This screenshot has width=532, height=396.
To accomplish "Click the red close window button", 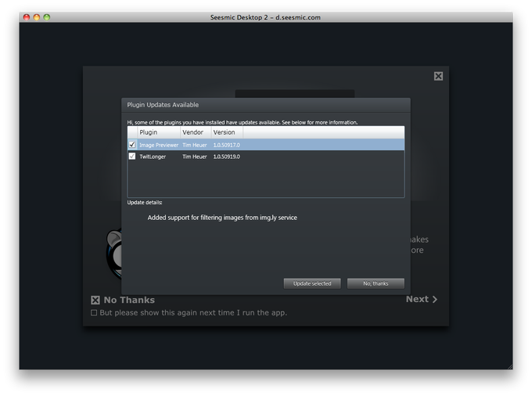I will 27,17.
